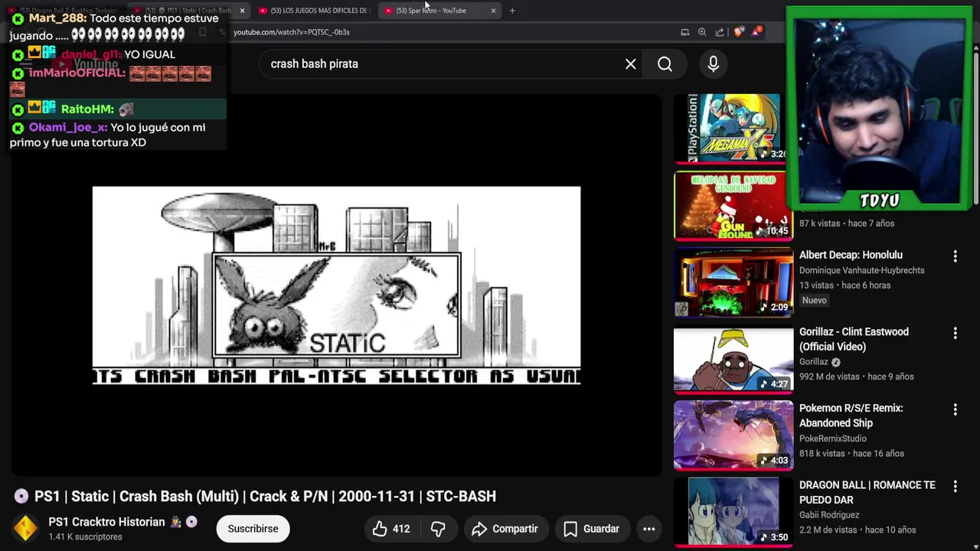Click Guardar button
The height and width of the screenshot is (551, 980).
click(x=592, y=529)
